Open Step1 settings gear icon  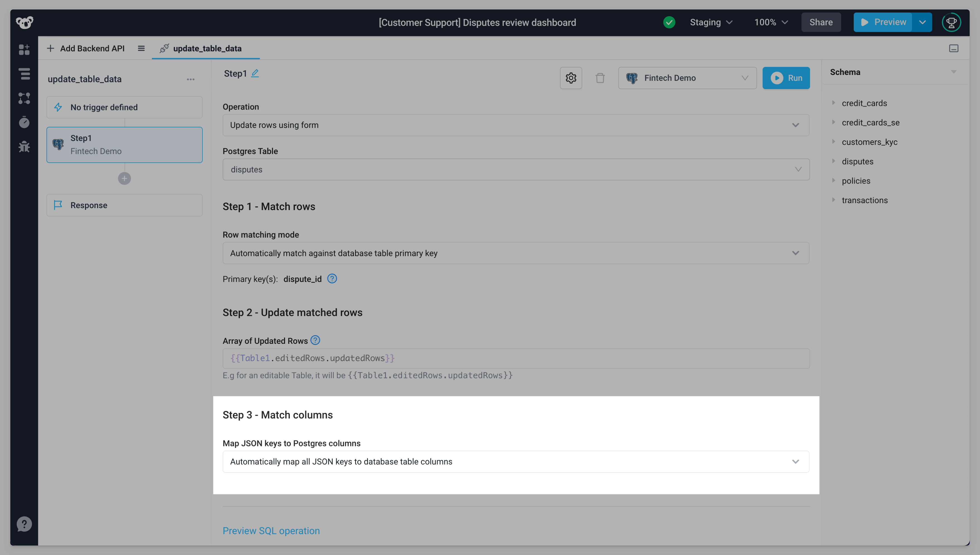(571, 78)
